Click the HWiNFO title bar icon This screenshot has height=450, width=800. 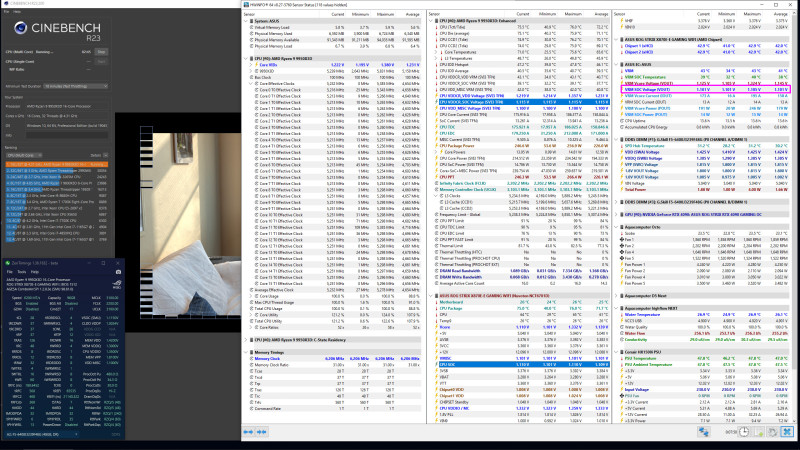246,5
